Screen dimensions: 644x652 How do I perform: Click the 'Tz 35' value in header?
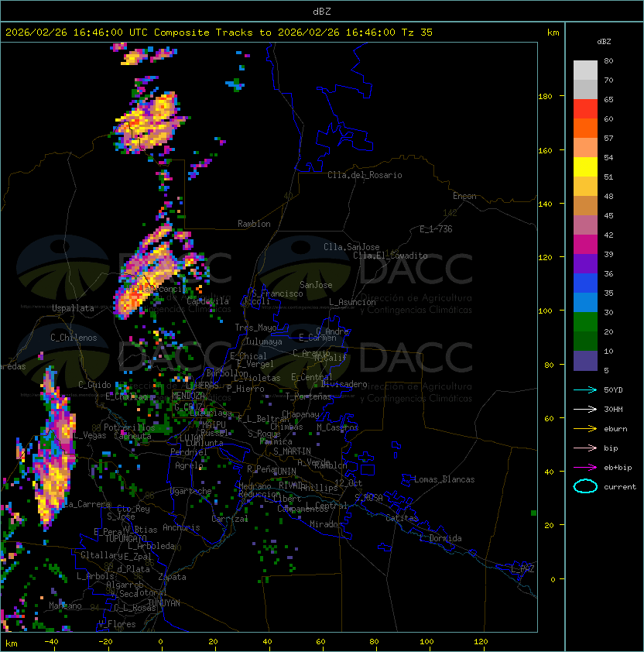click(417, 33)
